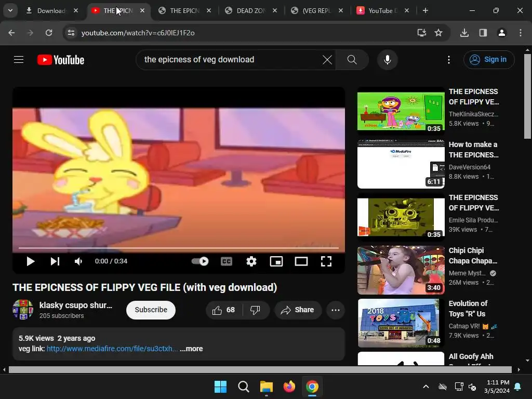
Task: Toggle autoplay switch in player
Action: pos(200,261)
